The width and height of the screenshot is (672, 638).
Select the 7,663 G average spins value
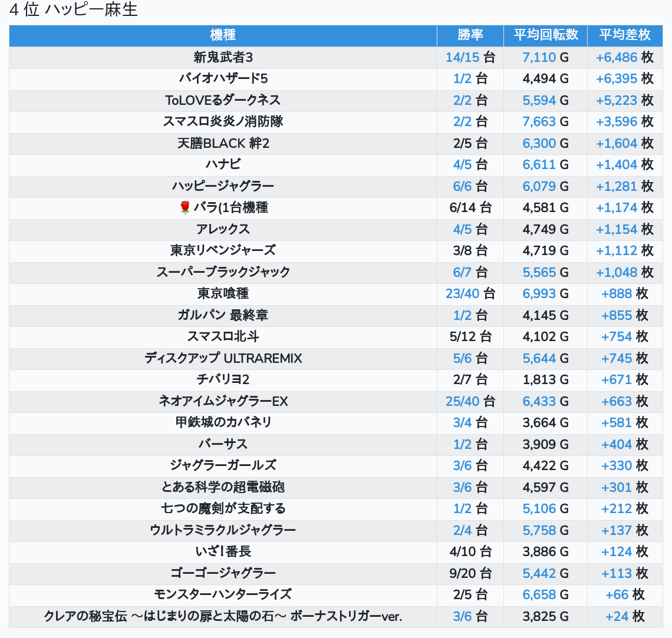pos(539,121)
